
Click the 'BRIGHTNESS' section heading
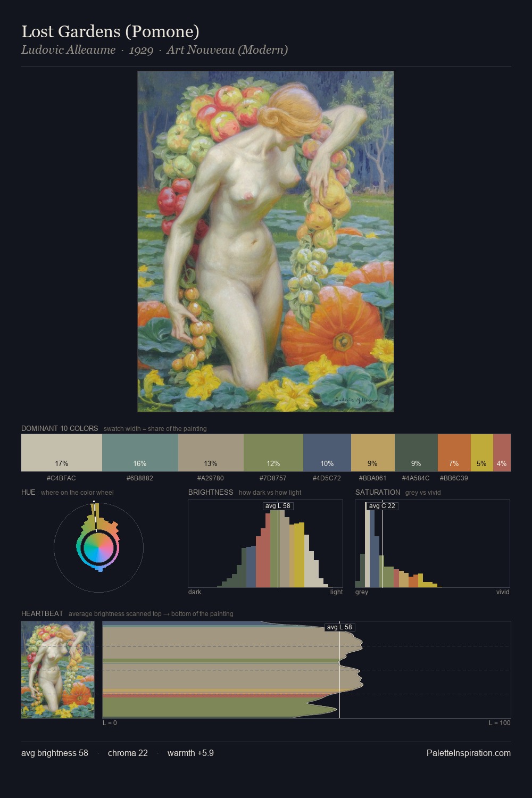pyautogui.click(x=211, y=492)
